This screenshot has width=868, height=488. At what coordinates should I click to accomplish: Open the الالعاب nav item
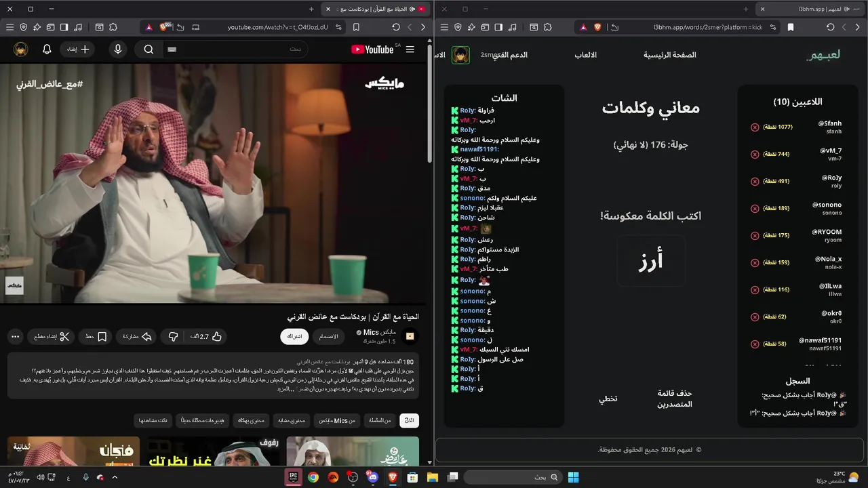tap(586, 55)
